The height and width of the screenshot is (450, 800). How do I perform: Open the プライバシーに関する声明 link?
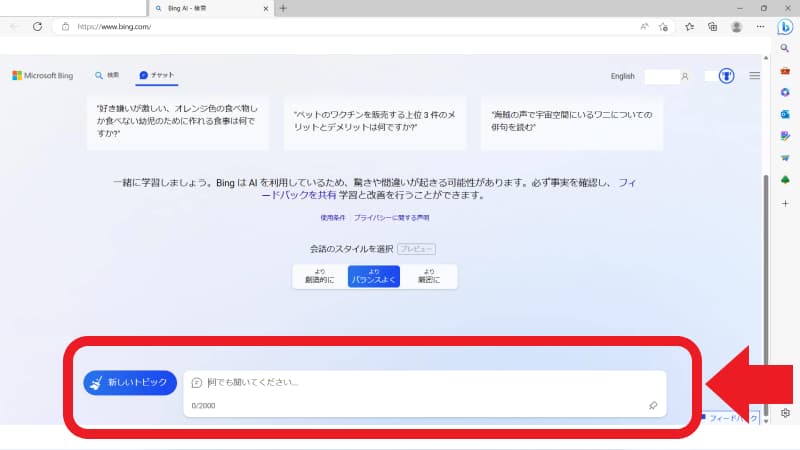tap(391, 218)
